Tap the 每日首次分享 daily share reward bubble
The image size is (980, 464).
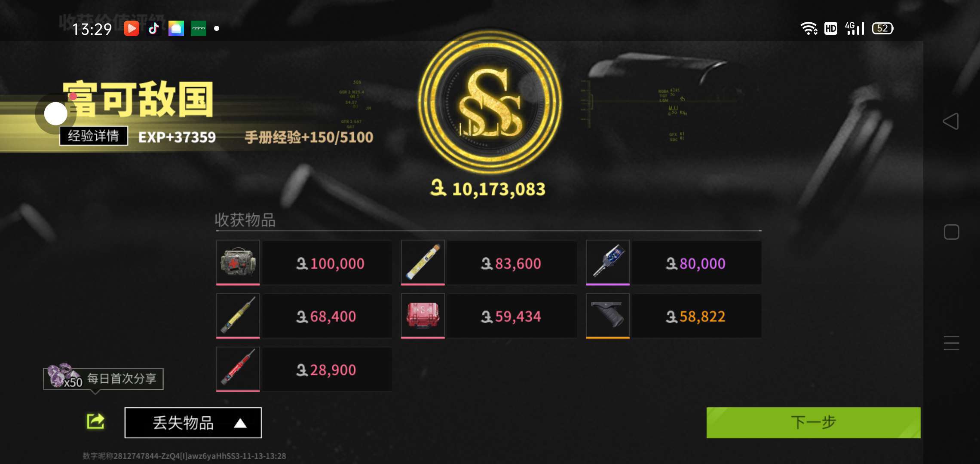[x=103, y=379]
